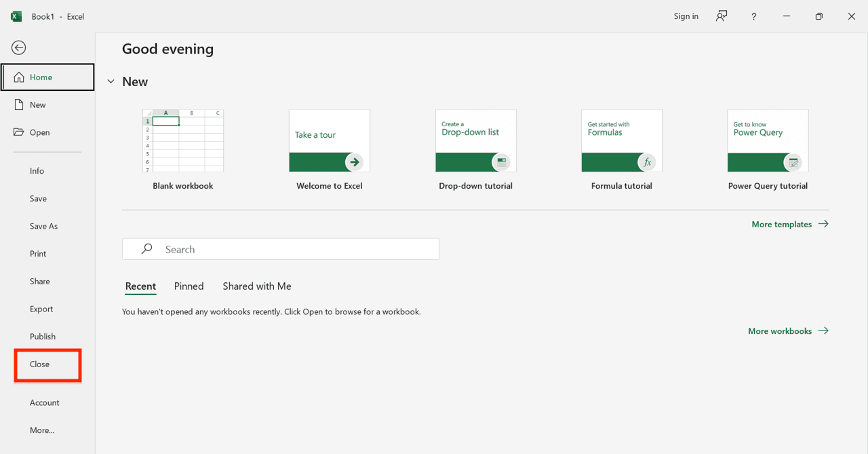Select New in the sidebar

click(47, 105)
